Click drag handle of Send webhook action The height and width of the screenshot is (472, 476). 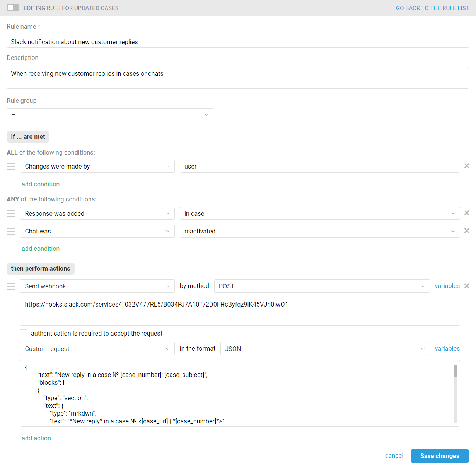[11, 286]
